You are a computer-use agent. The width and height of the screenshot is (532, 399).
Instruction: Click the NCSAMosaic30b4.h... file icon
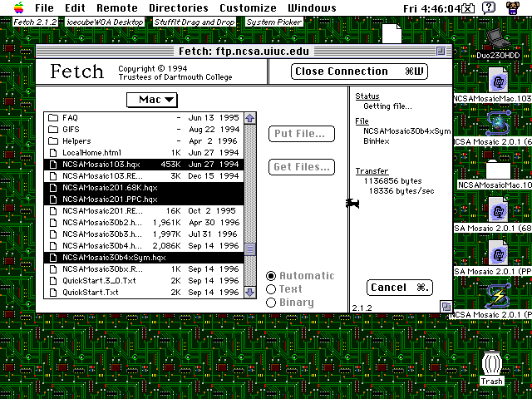(x=53, y=246)
